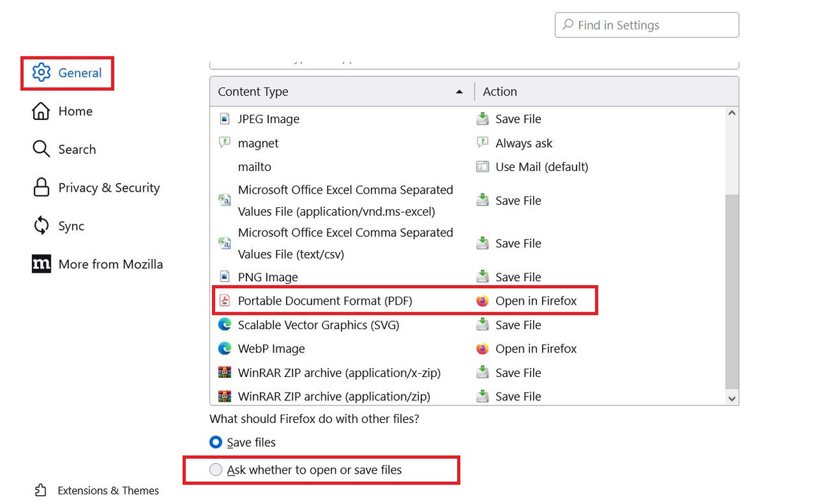The width and height of the screenshot is (830, 504).
Task: Click the Use Mail action icon
Action: [x=482, y=166]
